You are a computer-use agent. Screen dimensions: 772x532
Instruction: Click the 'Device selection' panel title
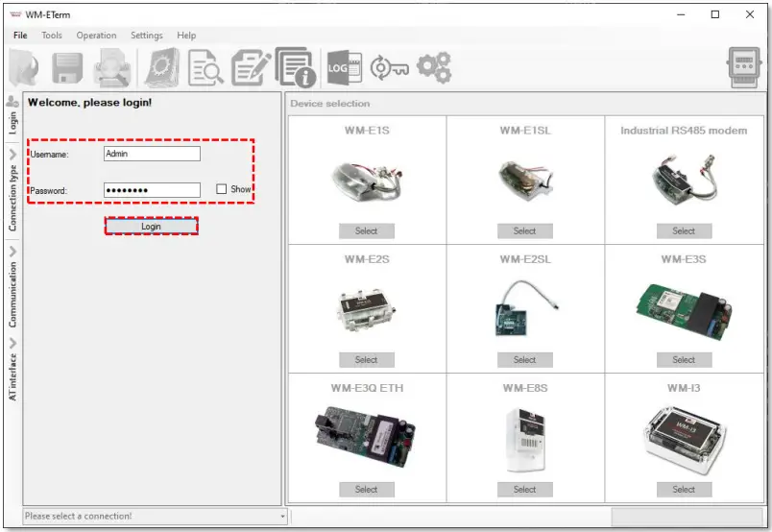pos(330,104)
